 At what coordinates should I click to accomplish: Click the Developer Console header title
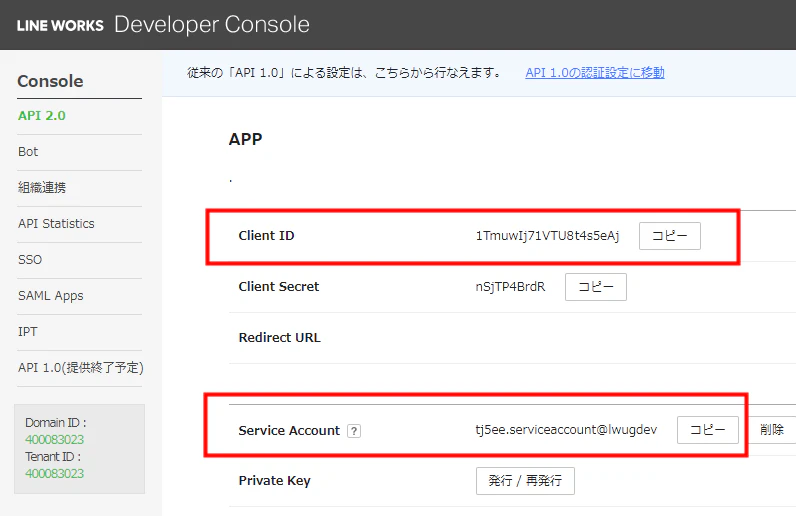pos(212,24)
